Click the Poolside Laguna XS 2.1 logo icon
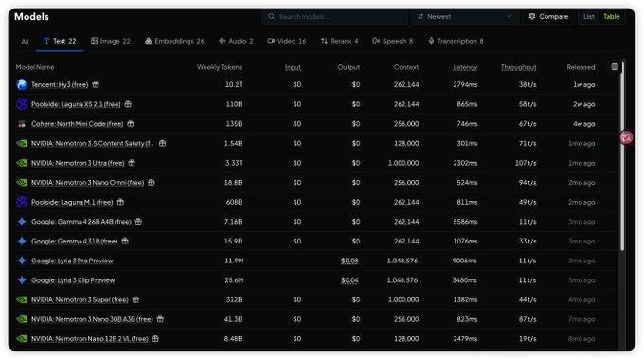 (22, 104)
